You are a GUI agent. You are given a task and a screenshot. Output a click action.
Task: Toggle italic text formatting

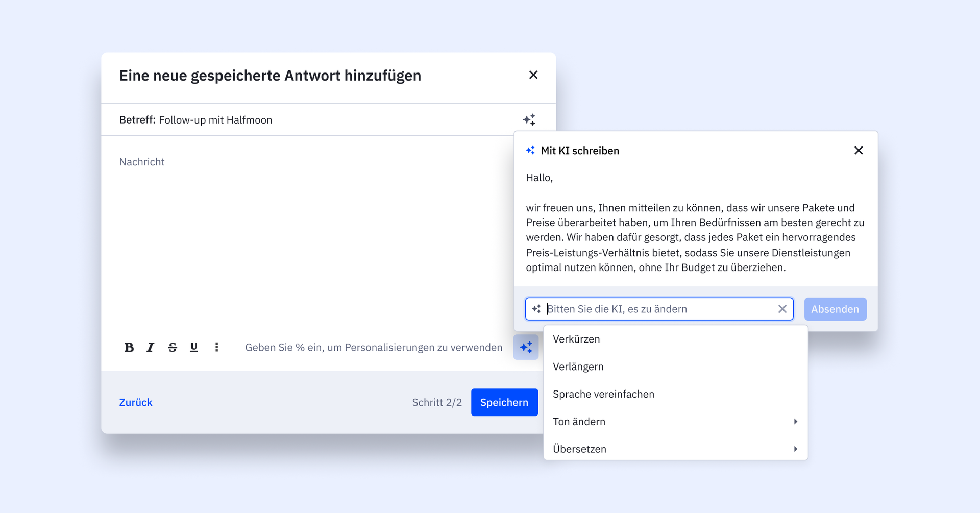tap(150, 348)
